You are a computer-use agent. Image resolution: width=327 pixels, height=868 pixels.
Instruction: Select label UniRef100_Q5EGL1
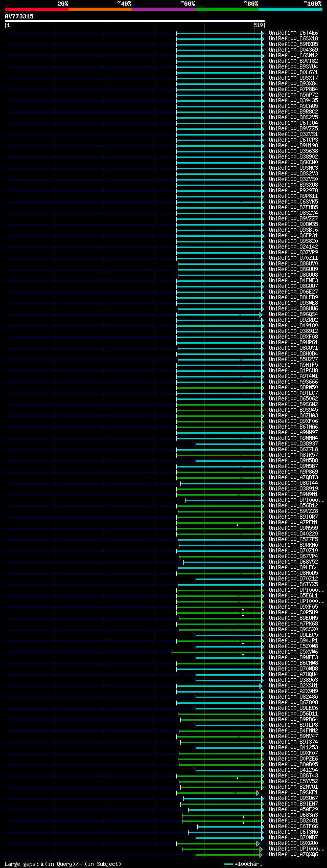tap(293, 595)
